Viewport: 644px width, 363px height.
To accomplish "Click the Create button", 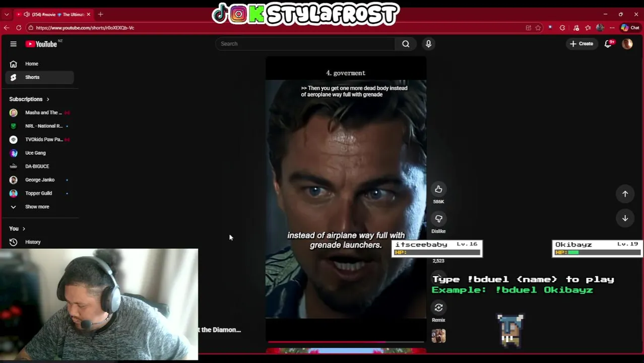I will [581, 44].
